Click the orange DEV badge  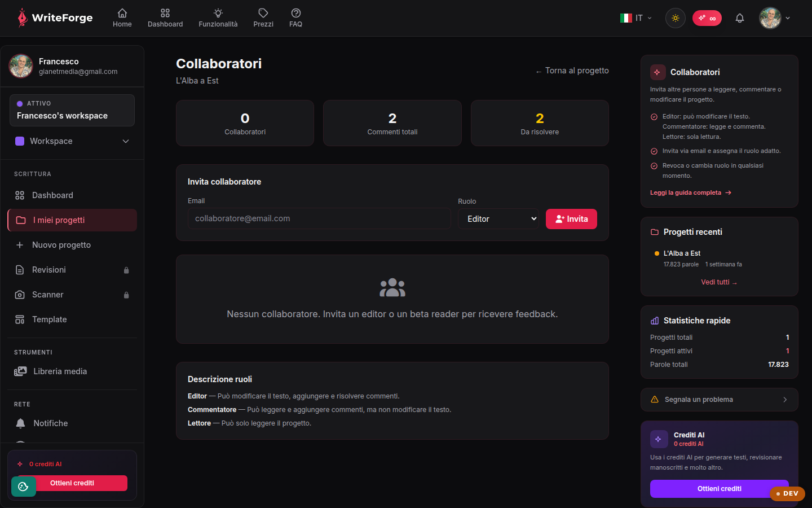tap(788, 493)
